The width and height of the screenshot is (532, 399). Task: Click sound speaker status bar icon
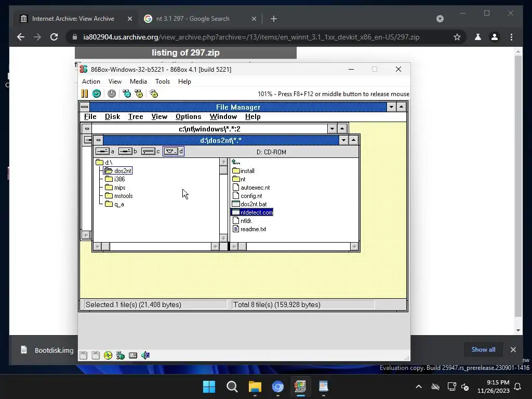click(145, 355)
